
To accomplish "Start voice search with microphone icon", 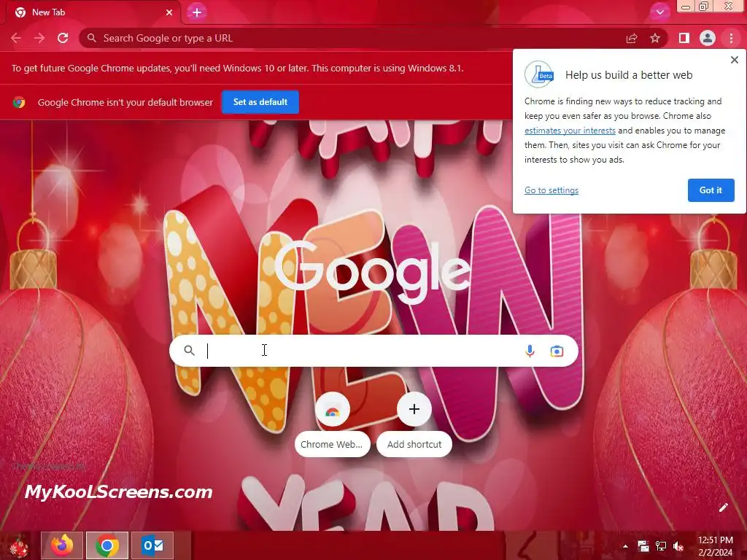I will pyautogui.click(x=530, y=351).
